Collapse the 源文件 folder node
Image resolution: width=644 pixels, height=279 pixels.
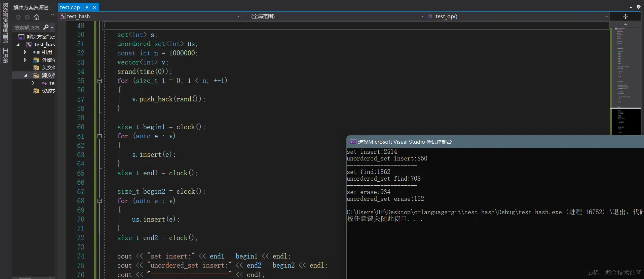pyautogui.click(x=26, y=76)
